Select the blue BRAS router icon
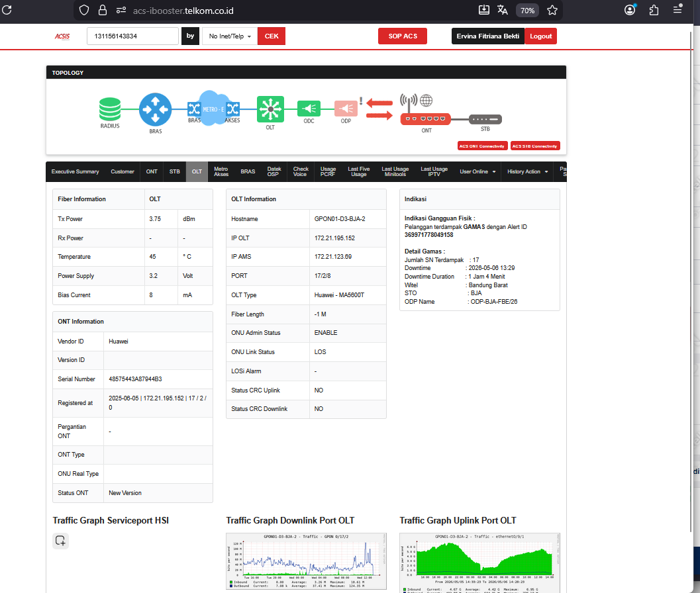This screenshot has width=700, height=593. tap(155, 109)
